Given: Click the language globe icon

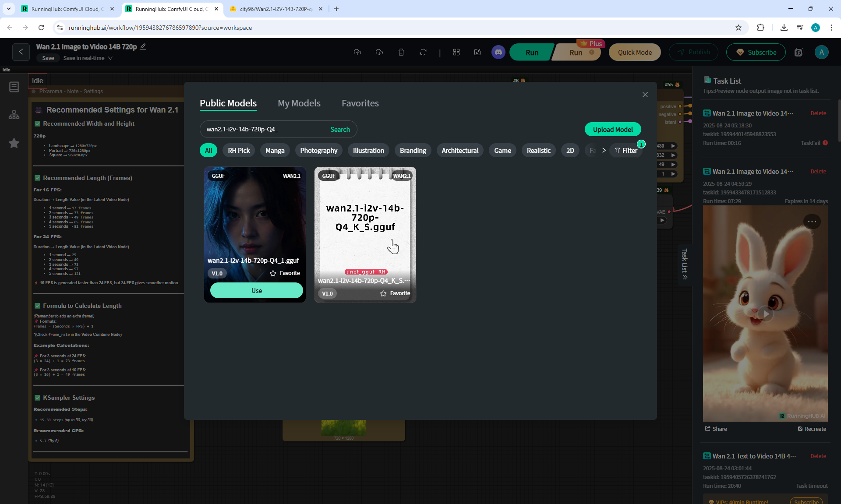Looking at the screenshot, I should point(799,53).
